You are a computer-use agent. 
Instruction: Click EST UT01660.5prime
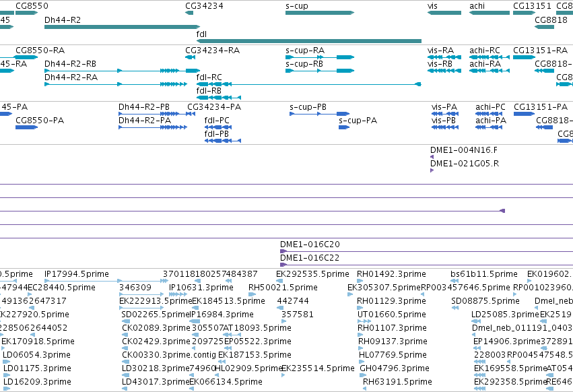392,315
